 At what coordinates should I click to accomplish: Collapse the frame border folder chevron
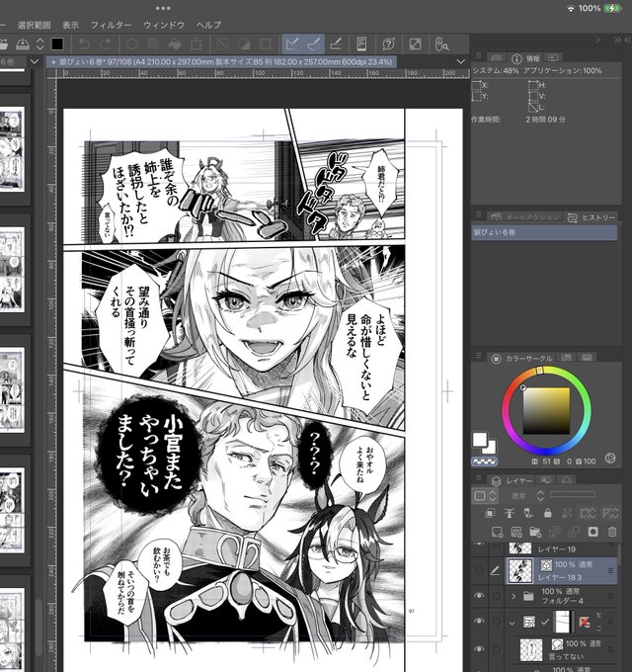pyautogui.click(x=513, y=623)
